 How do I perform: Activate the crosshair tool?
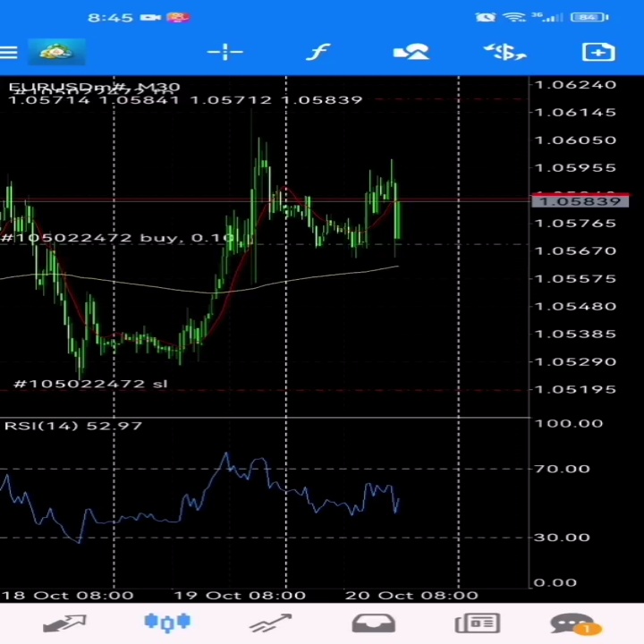225,52
